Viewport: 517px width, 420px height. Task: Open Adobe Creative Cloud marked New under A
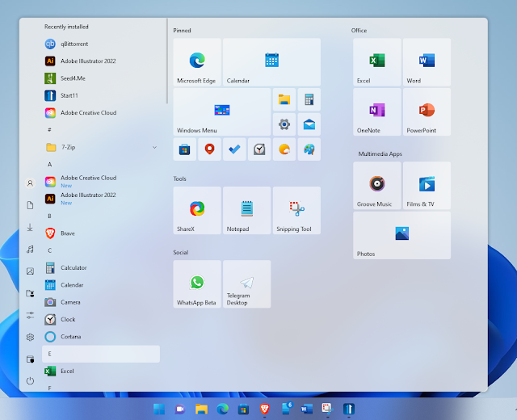pyautogui.click(x=101, y=182)
